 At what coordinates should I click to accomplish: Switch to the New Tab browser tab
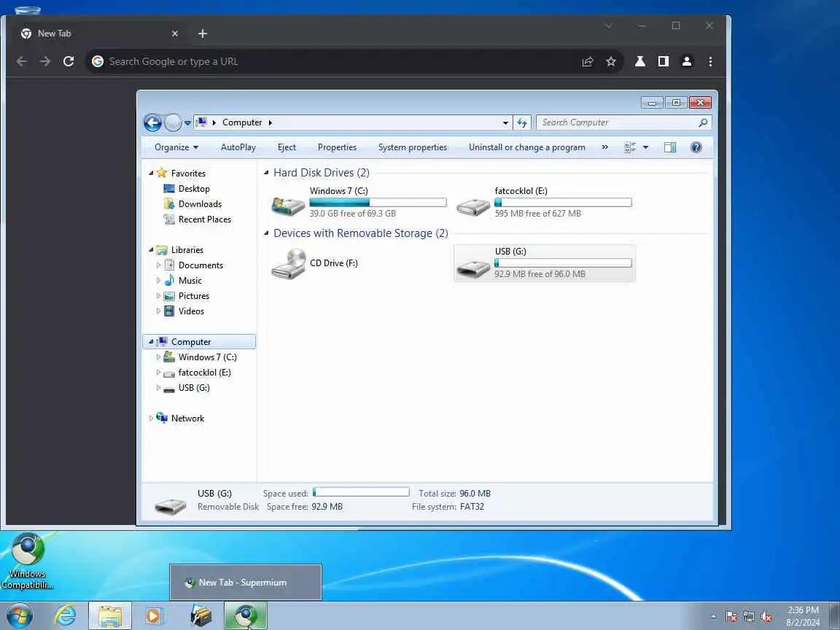[x=98, y=34]
